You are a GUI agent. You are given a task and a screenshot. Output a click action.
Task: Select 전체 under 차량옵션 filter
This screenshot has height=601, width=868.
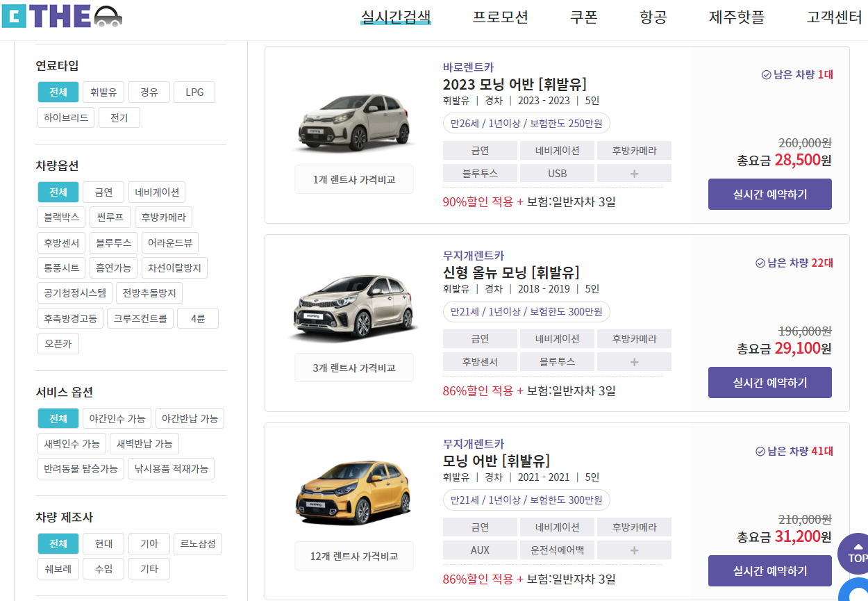point(58,192)
